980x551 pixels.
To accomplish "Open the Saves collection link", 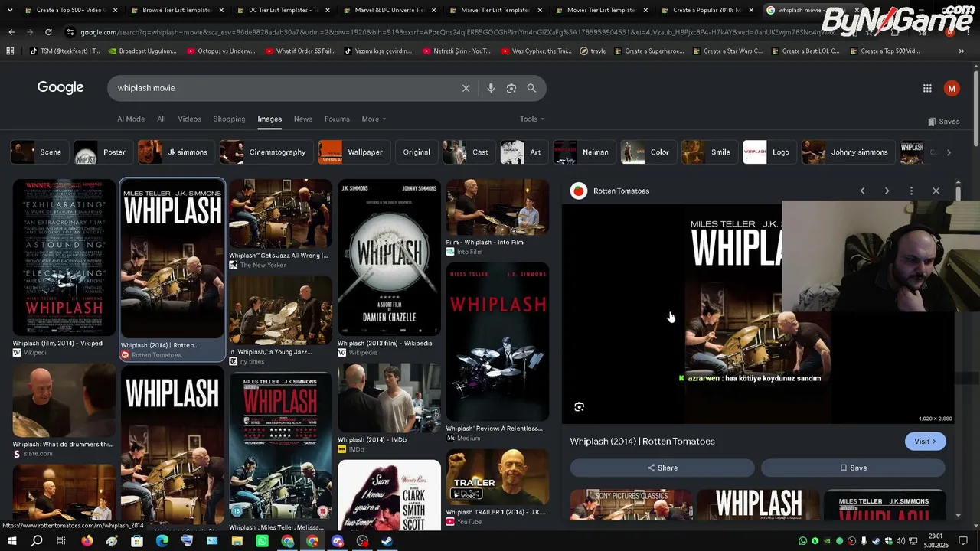I will (x=943, y=122).
